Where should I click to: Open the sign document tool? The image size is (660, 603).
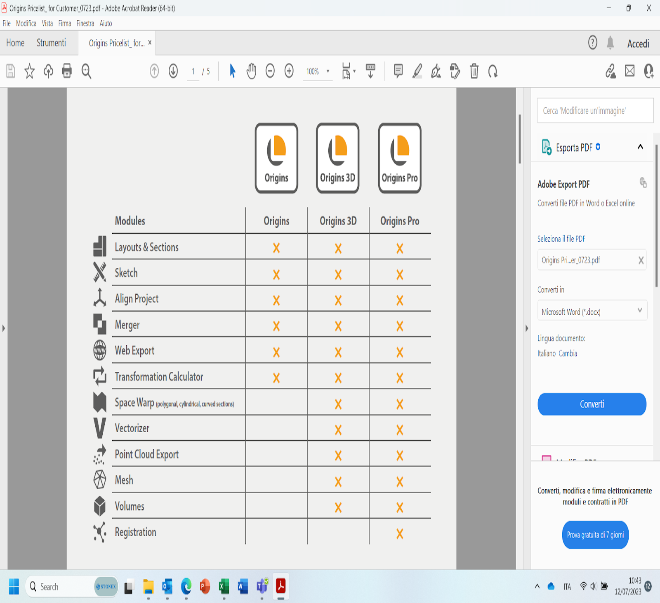coord(436,71)
